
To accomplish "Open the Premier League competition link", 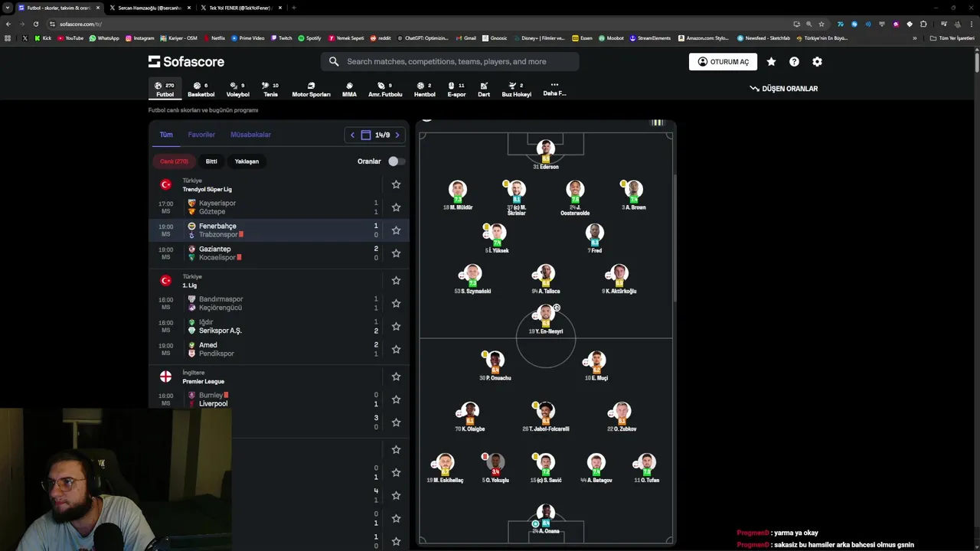I will [203, 381].
